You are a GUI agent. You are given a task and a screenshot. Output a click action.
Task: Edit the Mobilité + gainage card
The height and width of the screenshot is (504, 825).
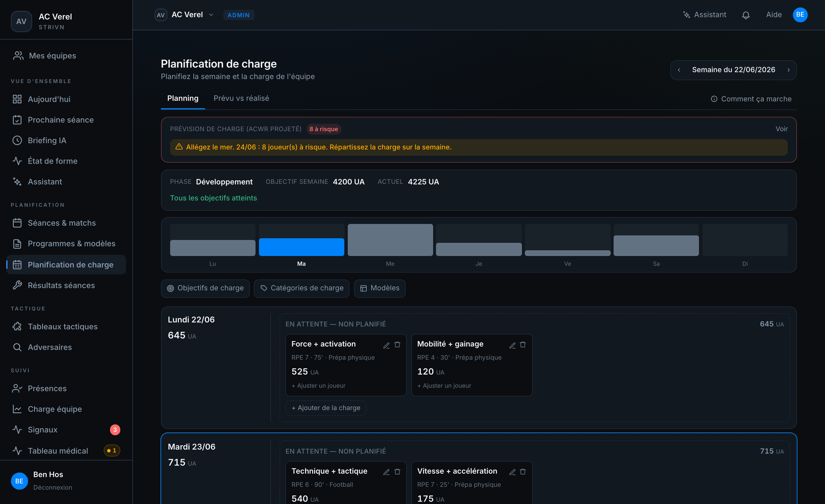pyautogui.click(x=512, y=345)
